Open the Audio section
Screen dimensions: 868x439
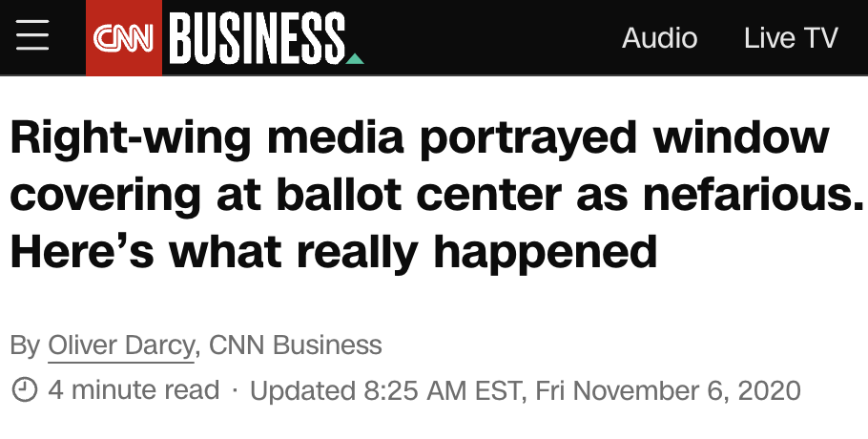coord(659,38)
